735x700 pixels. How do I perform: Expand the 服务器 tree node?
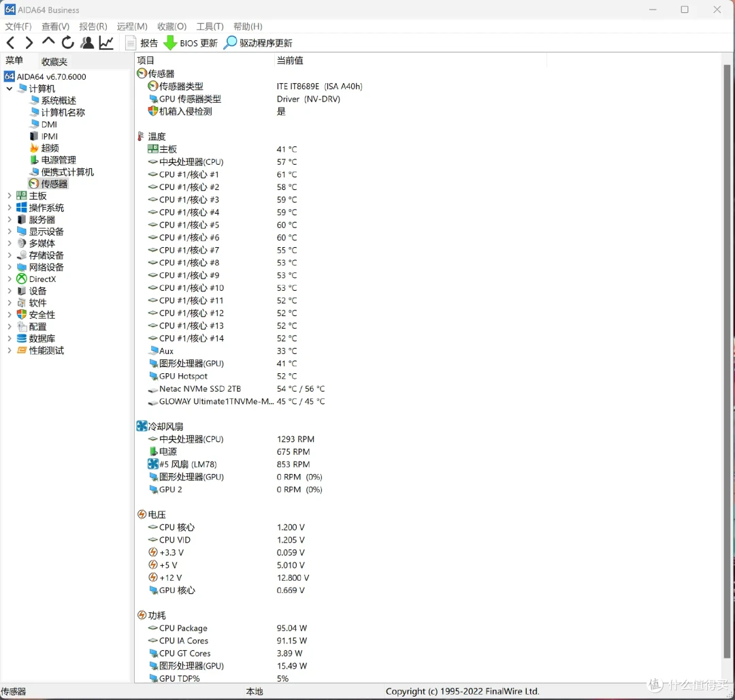click(x=9, y=219)
